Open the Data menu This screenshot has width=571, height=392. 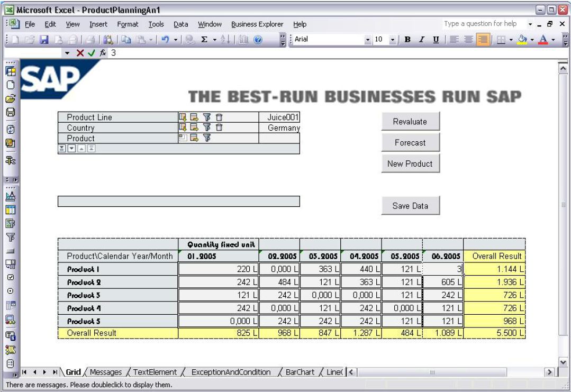(x=180, y=24)
